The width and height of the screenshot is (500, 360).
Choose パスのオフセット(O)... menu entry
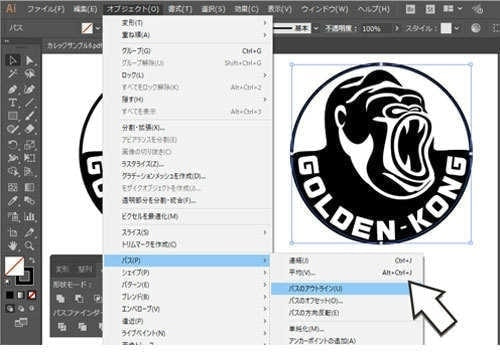347,301
